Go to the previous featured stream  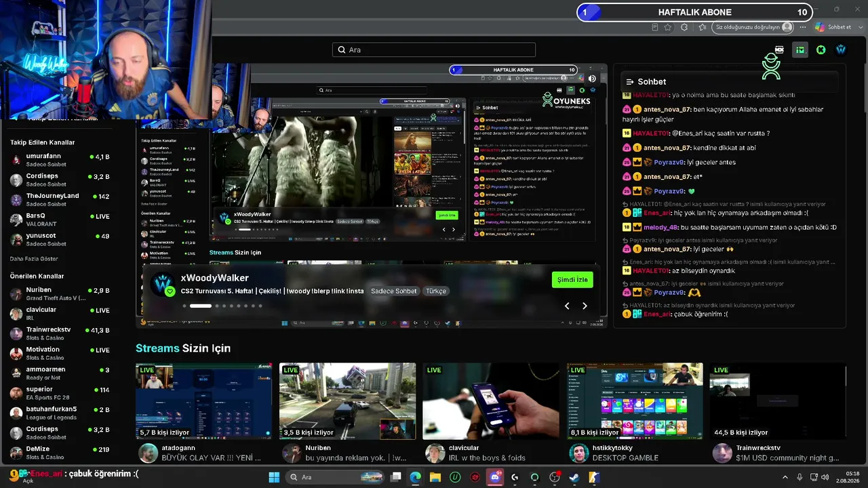coord(567,306)
